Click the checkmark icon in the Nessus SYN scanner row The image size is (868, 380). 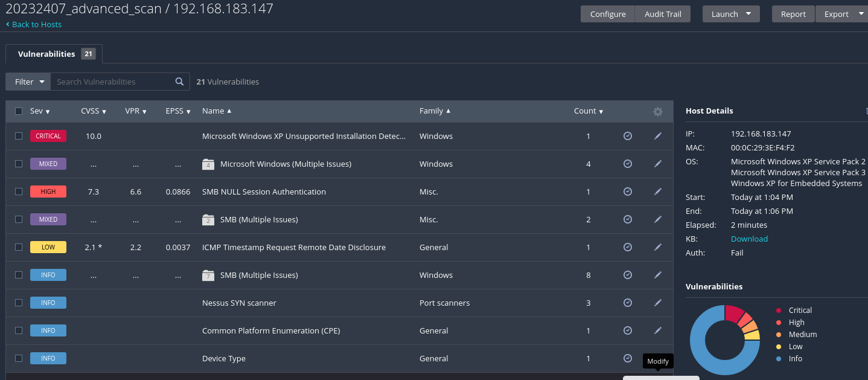[x=628, y=303]
